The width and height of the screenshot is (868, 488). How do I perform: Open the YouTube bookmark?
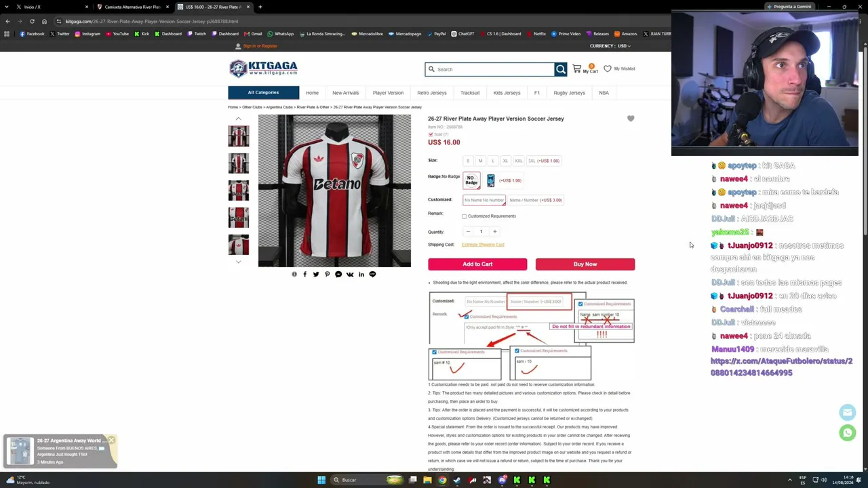pyautogui.click(x=117, y=34)
